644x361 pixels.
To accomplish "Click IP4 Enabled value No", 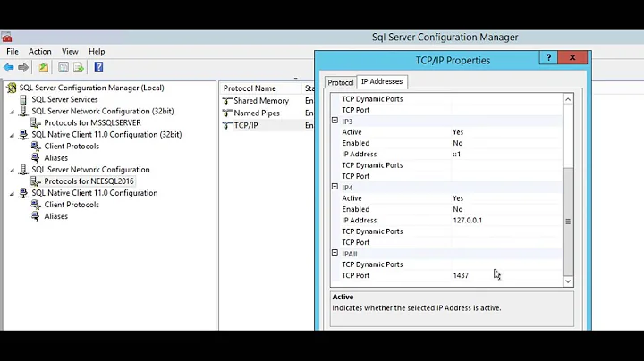I will [458, 209].
